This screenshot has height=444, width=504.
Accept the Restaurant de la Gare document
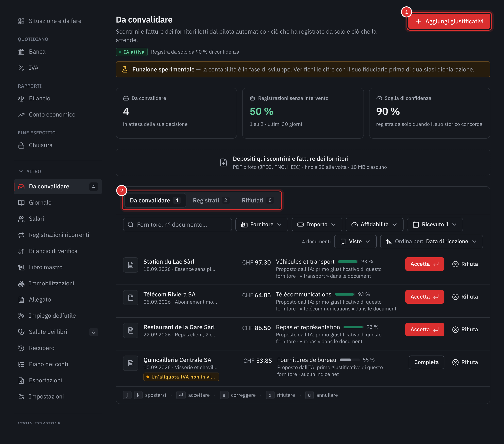coord(425,329)
